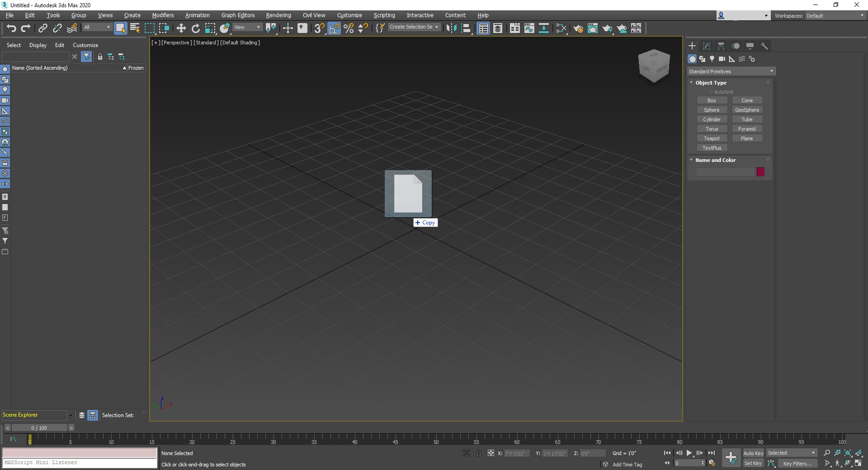868x470 pixels.
Task: Open the Workspaces Default dropdown
Action: pos(835,16)
